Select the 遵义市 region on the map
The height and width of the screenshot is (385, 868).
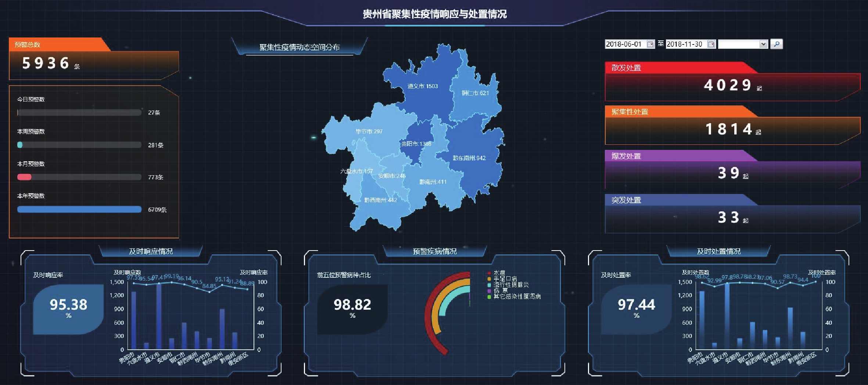click(x=423, y=86)
